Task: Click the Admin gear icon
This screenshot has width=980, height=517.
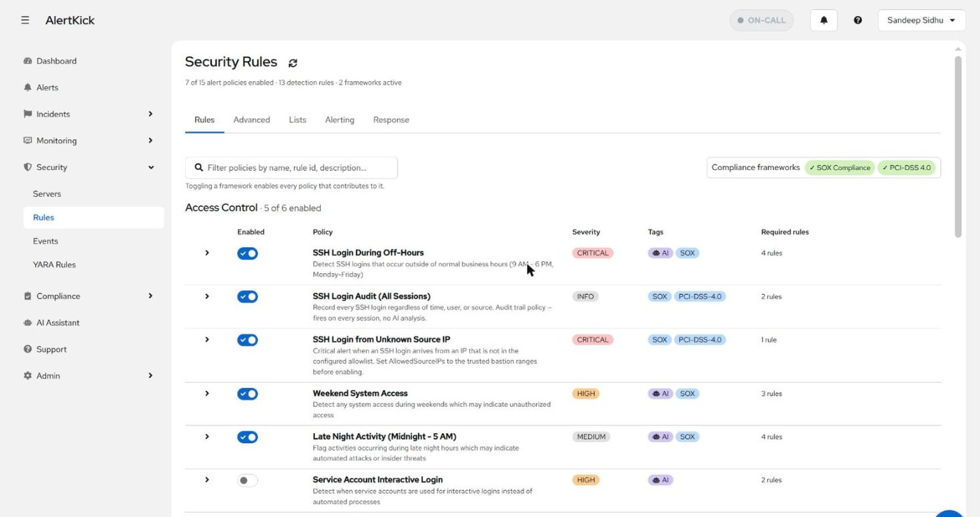Action: pos(28,376)
